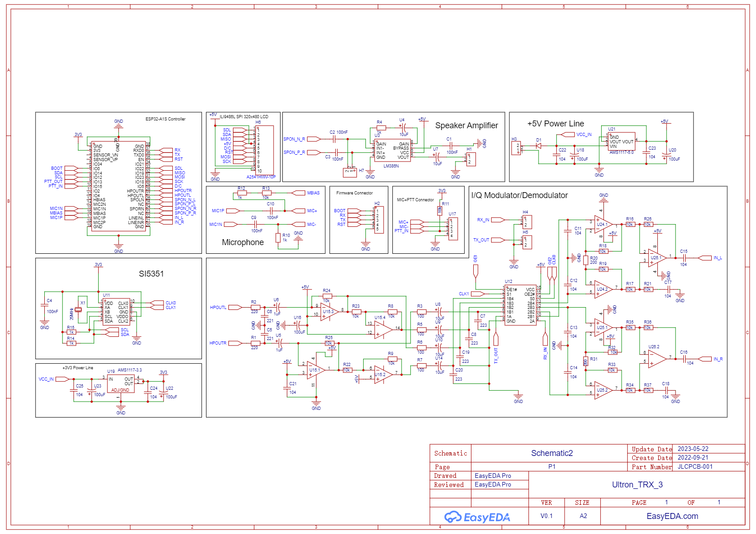Click the 25MHz crystal X1

pyautogui.click(x=78, y=310)
